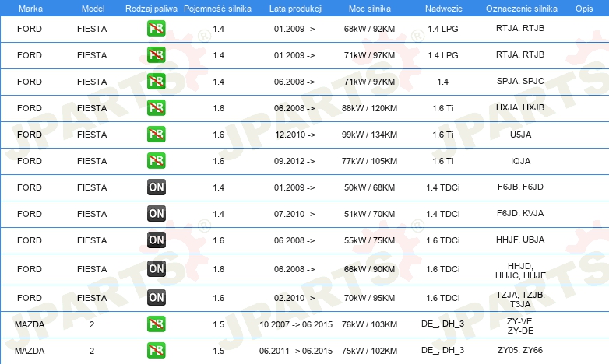The width and height of the screenshot is (609, 364).
Task: Click production range 06.2011 -> 06.2015
Action: [296, 351]
